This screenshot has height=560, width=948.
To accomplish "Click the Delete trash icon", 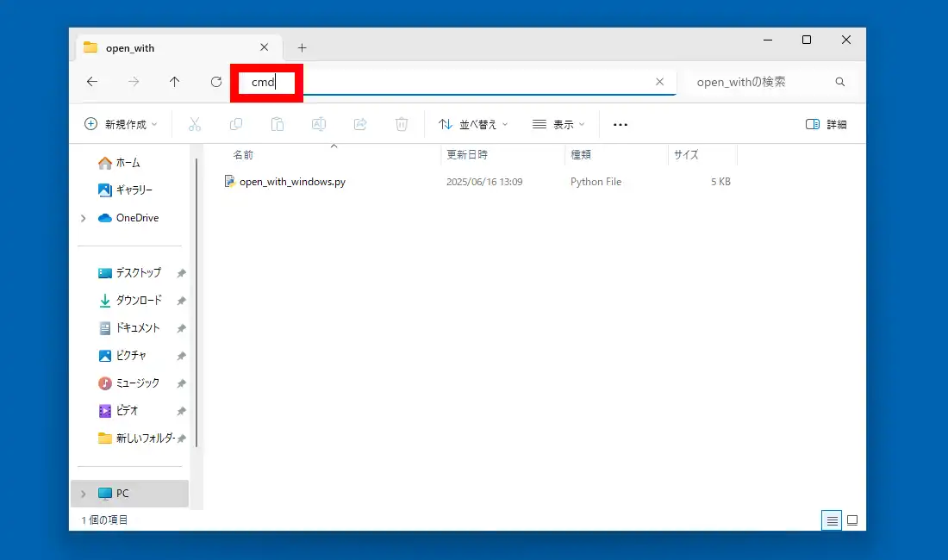I will tap(402, 124).
